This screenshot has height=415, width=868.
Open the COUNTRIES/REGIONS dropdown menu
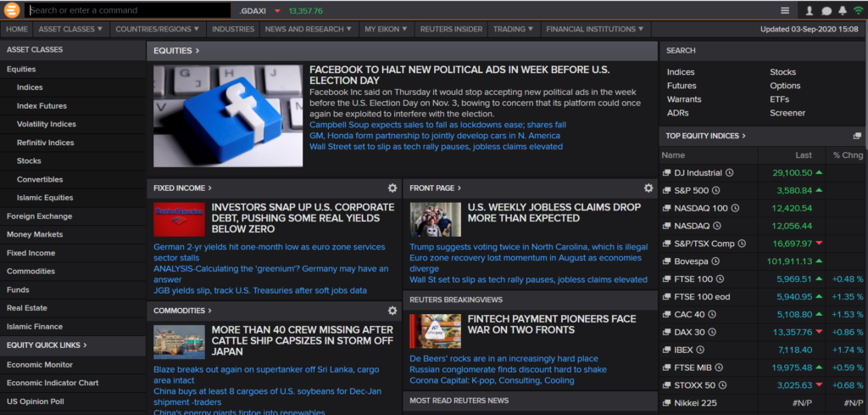(157, 29)
